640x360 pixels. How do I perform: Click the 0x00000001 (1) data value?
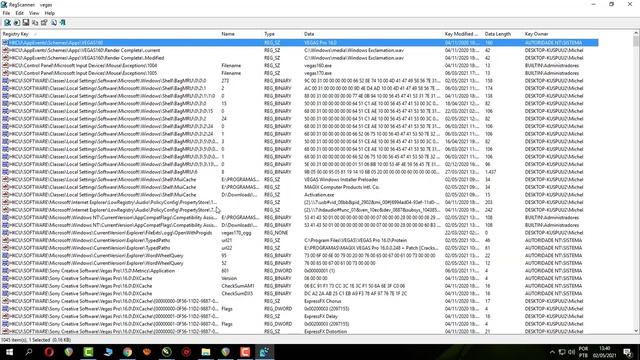pos(320,271)
